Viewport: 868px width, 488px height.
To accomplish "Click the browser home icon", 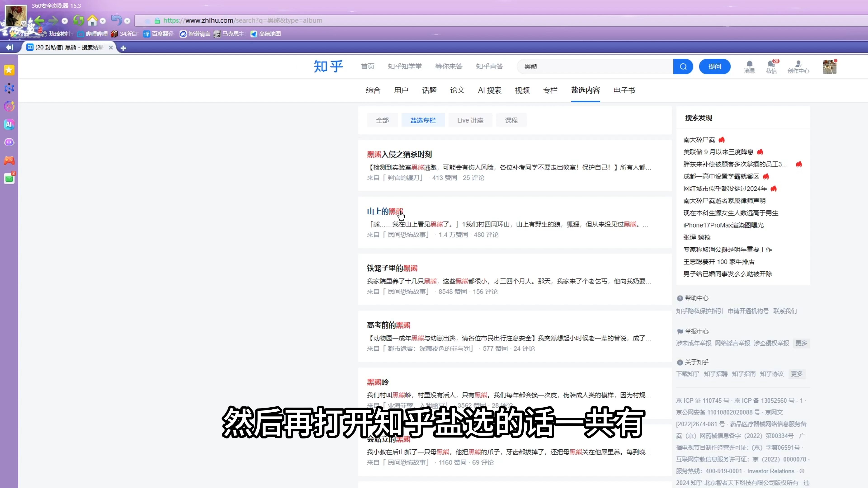I will click(x=92, y=21).
